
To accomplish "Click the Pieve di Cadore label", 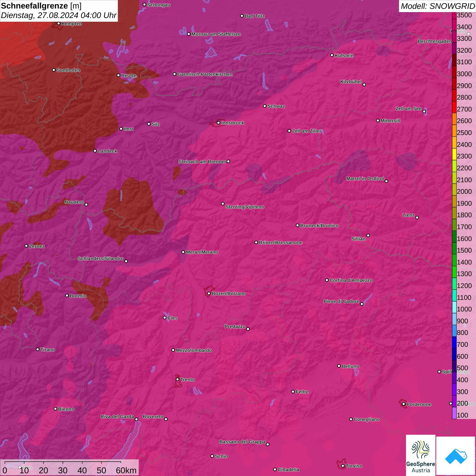I will click(341, 301).
